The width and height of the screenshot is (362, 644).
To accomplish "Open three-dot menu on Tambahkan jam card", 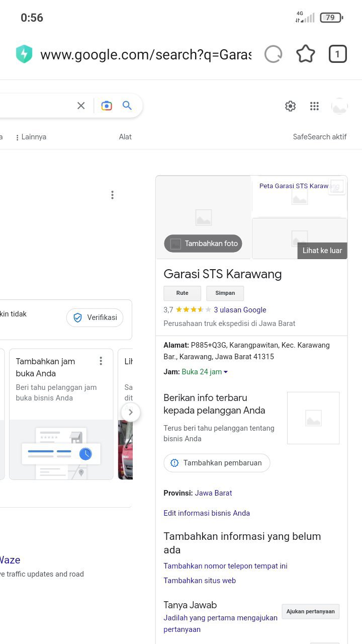I will pyautogui.click(x=101, y=361).
